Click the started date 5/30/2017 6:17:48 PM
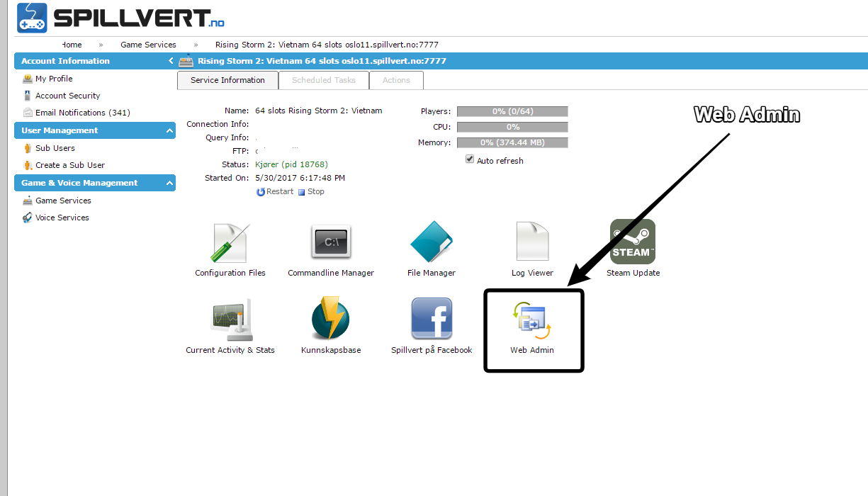This screenshot has width=868, height=496. tap(300, 178)
